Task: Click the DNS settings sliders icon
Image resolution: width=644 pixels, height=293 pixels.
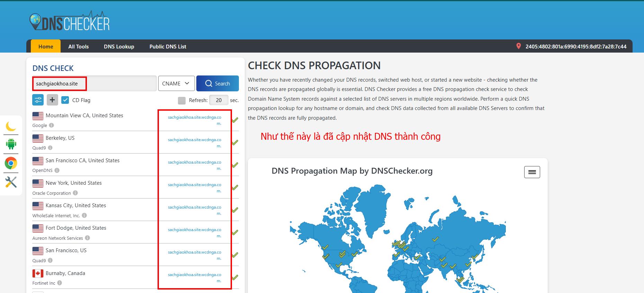Action: (x=38, y=100)
